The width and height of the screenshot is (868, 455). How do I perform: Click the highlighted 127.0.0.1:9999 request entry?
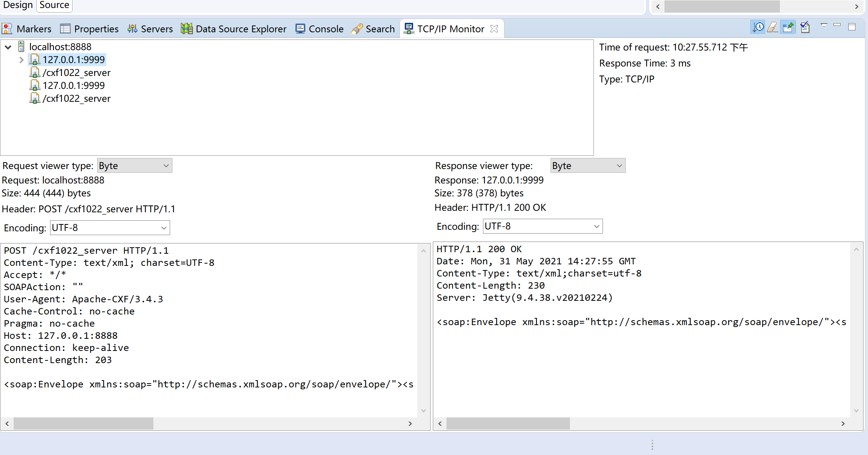point(74,60)
